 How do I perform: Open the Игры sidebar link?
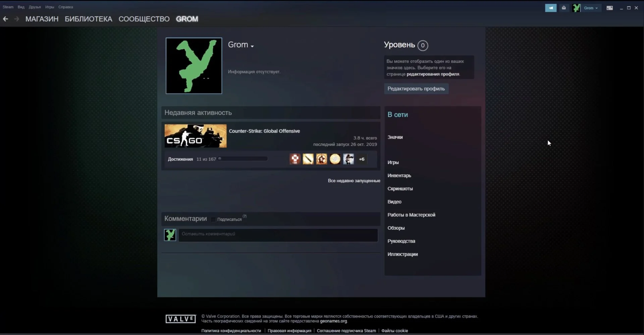(393, 162)
